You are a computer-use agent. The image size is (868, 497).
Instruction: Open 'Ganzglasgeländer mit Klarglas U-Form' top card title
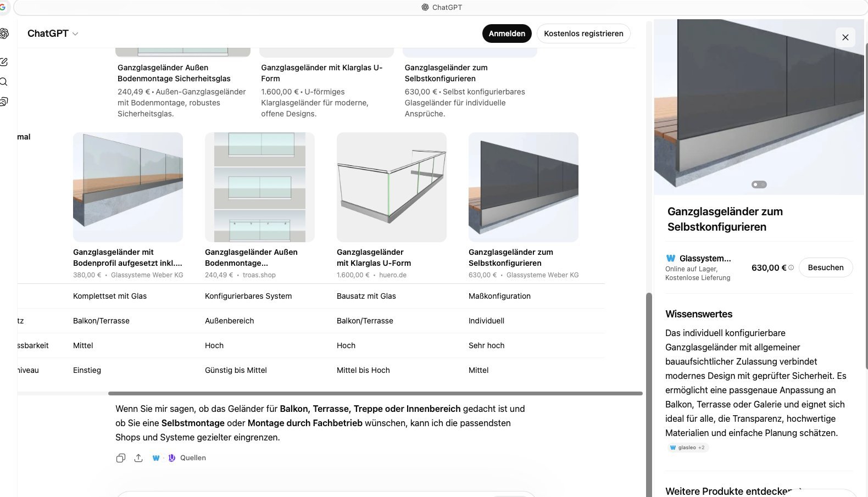(321, 73)
